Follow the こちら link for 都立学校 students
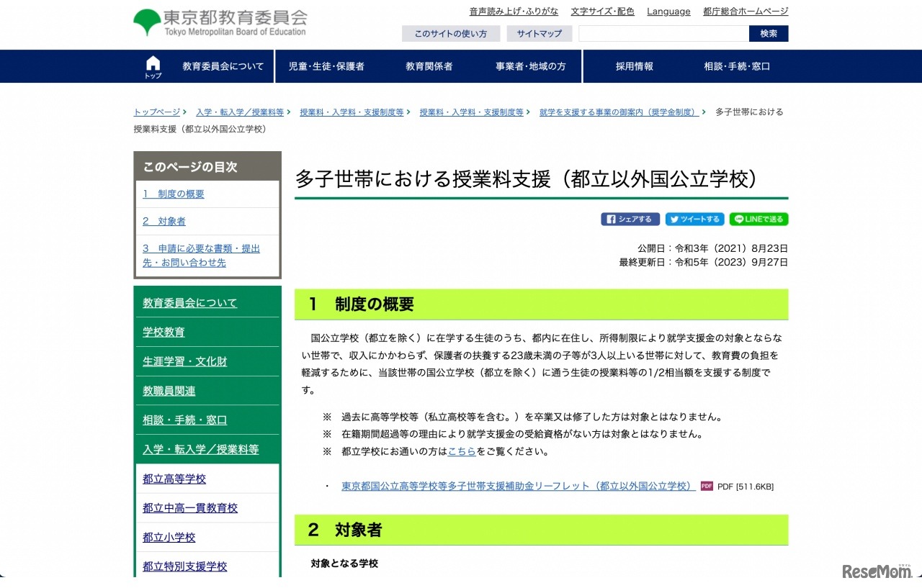 tap(462, 451)
